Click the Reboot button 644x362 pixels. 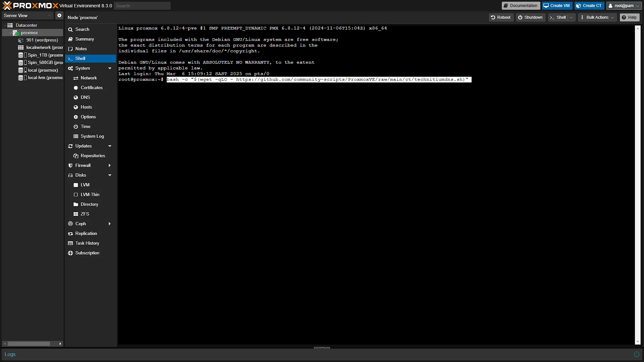[501, 17]
